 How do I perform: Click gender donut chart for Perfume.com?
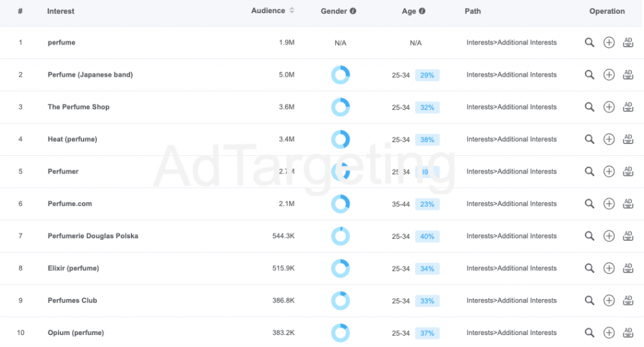point(340,204)
